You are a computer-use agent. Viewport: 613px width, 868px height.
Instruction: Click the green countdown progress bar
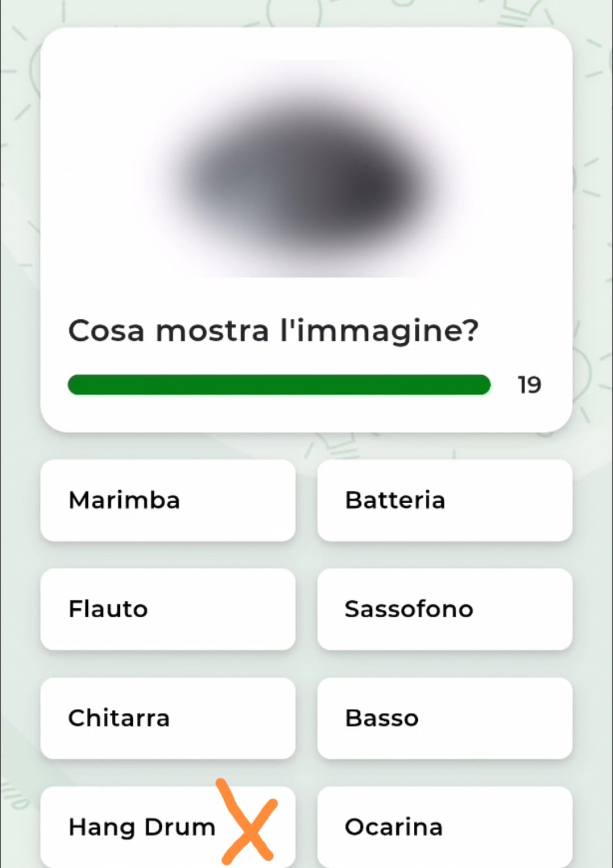tap(279, 385)
